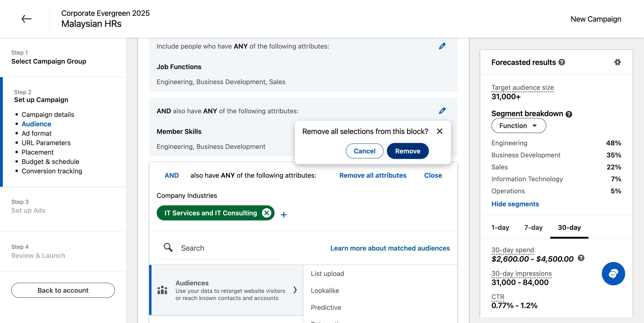The width and height of the screenshot is (644, 323).
Task: Click the back arrow icon
Action: pyautogui.click(x=26, y=19)
